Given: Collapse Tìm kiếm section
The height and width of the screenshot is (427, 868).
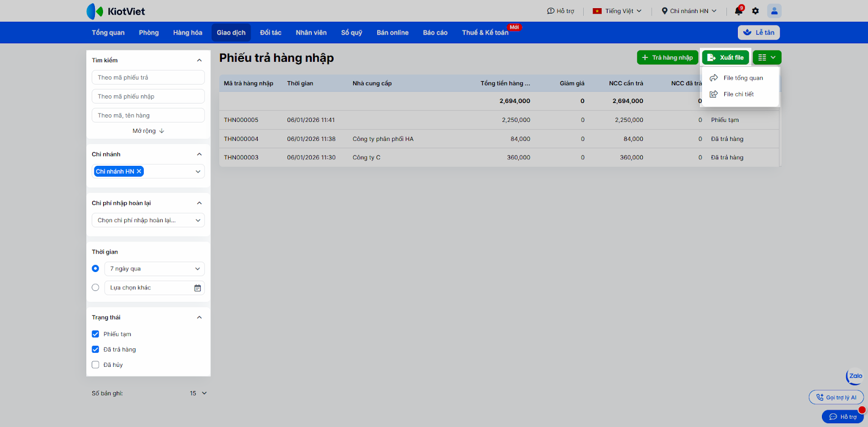Looking at the screenshot, I should 199,60.
